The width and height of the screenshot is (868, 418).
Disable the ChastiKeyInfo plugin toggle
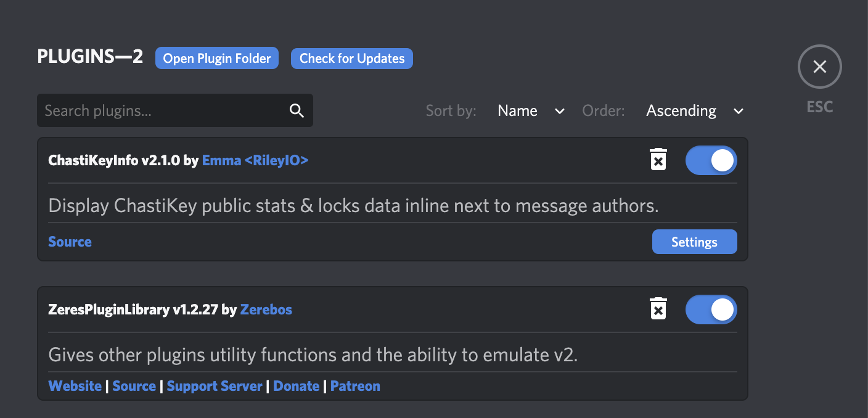(711, 160)
